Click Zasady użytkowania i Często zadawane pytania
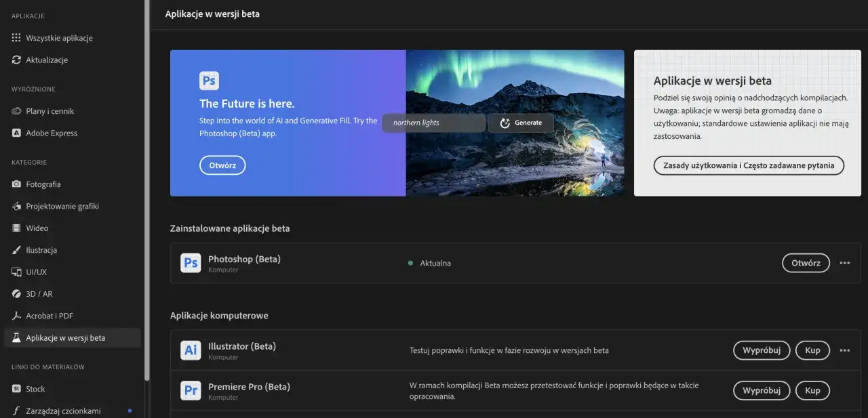The height and width of the screenshot is (418, 868). (749, 165)
